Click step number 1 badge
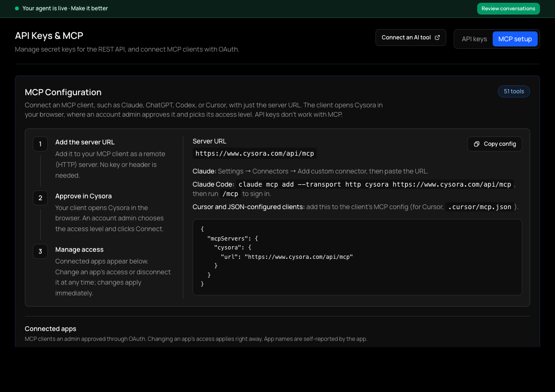 [40, 144]
